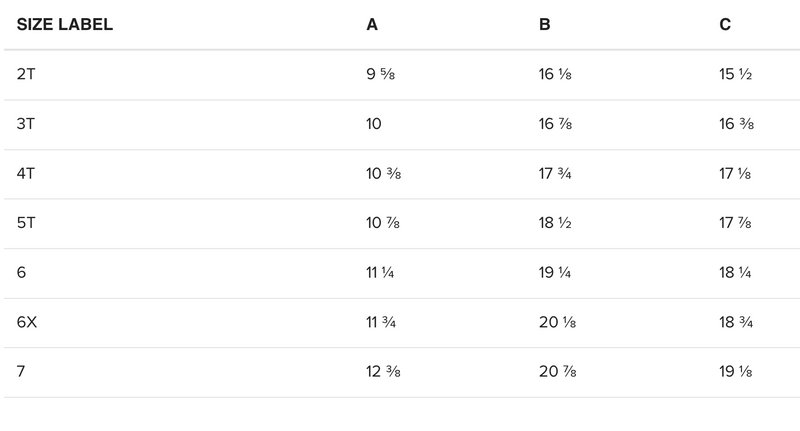Click the SIZE LABEL column header

[x=65, y=25]
